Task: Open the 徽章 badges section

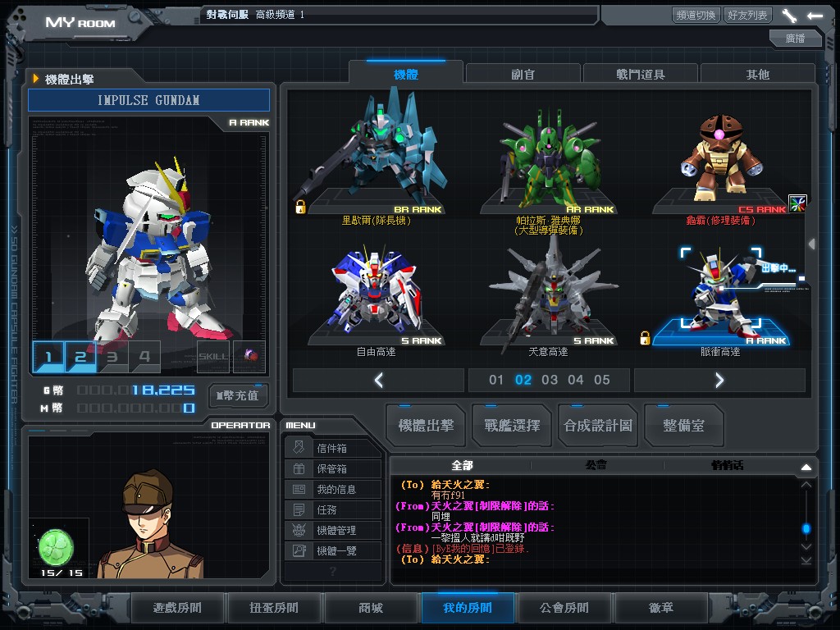Action: tap(661, 608)
